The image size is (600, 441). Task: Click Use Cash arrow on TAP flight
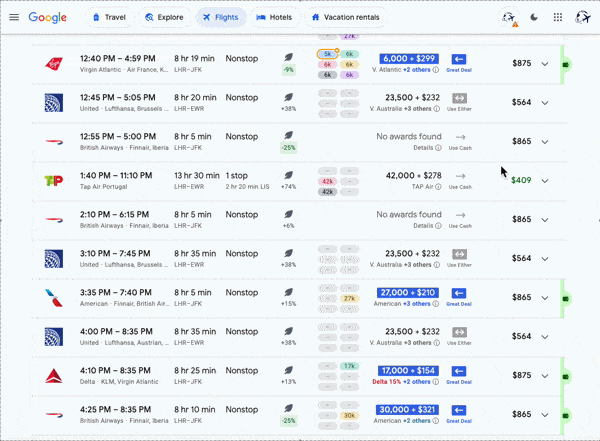point(460,176)
